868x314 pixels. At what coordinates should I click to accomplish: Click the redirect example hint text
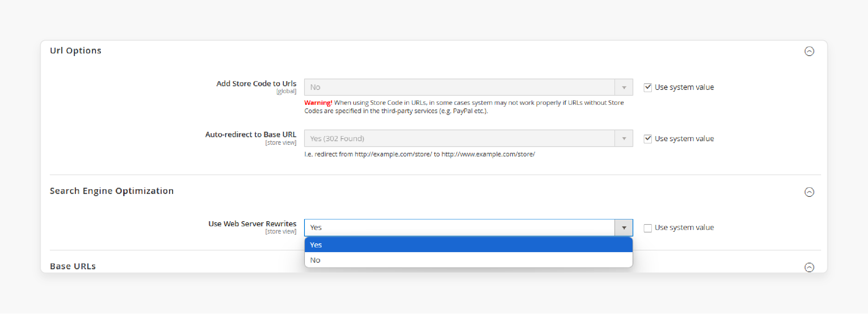coord(420,154)
